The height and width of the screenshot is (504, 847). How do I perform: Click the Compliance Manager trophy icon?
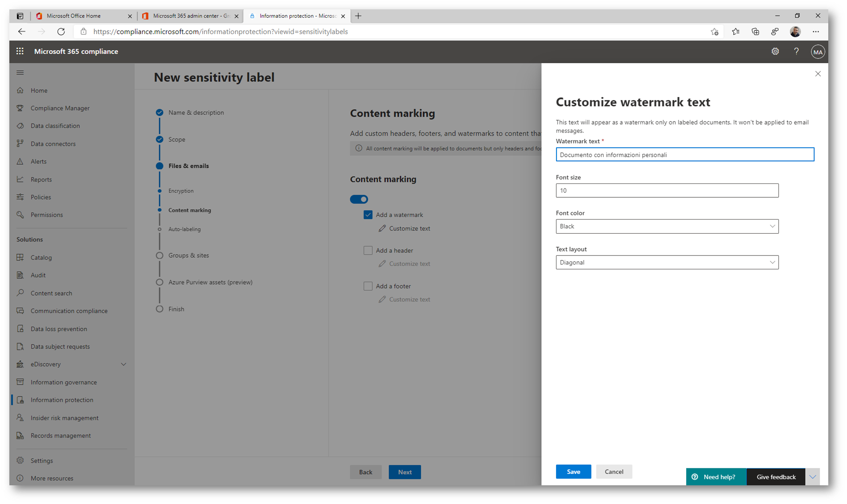click(x=20, y=108)
